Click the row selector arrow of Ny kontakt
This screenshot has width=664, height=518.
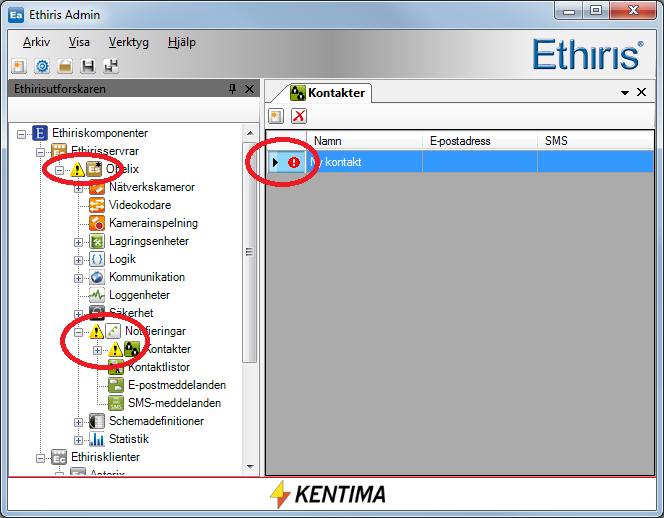[275, 162]
